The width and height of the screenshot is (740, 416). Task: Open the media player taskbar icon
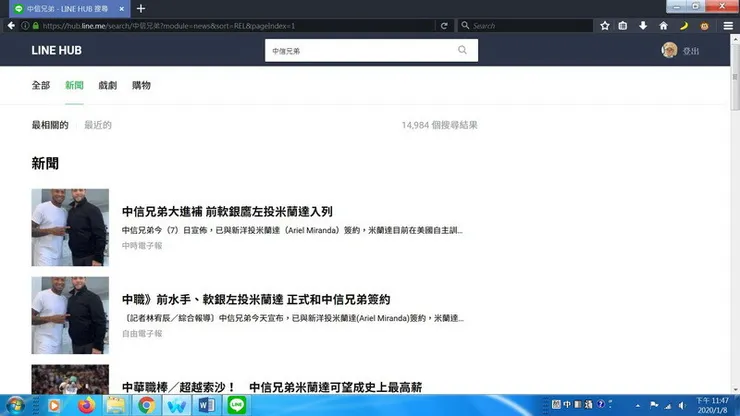54,406
